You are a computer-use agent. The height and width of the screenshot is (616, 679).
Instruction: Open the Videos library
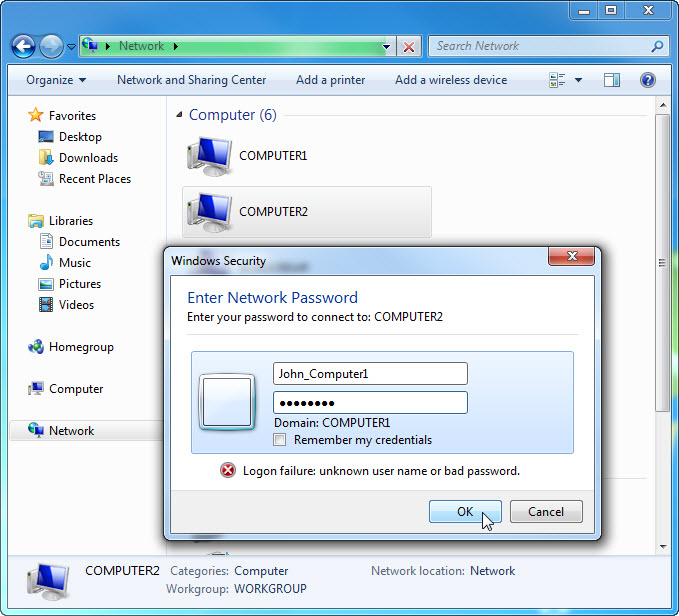coord(76,305)
